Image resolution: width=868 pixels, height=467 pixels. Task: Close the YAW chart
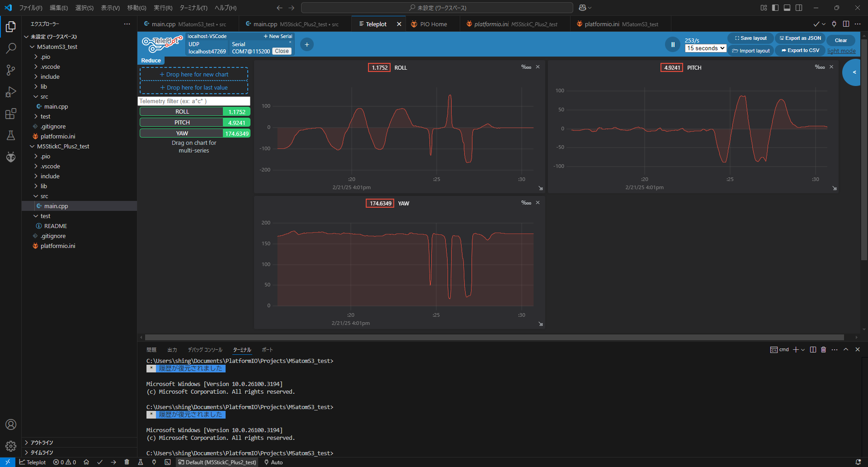coord(538,203)
